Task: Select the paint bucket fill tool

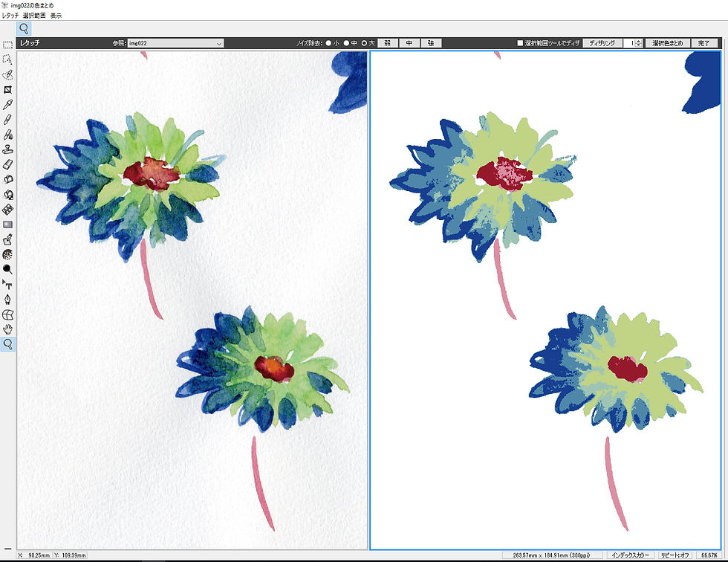Action: (7, 179)
